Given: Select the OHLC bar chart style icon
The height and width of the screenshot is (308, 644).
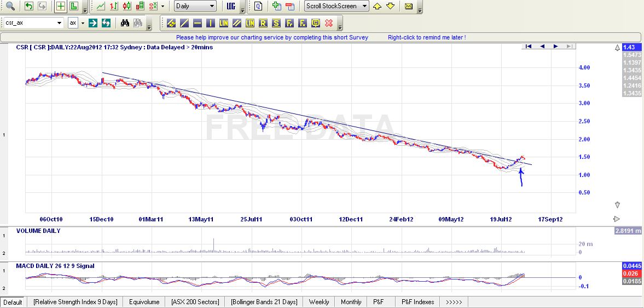Looking at the screenshot, I should point(114,6).
